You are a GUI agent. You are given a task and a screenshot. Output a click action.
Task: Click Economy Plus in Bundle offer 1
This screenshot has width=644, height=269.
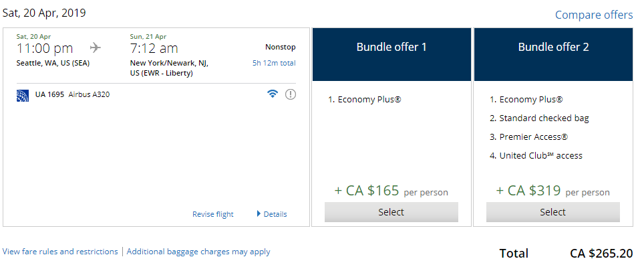369,99
